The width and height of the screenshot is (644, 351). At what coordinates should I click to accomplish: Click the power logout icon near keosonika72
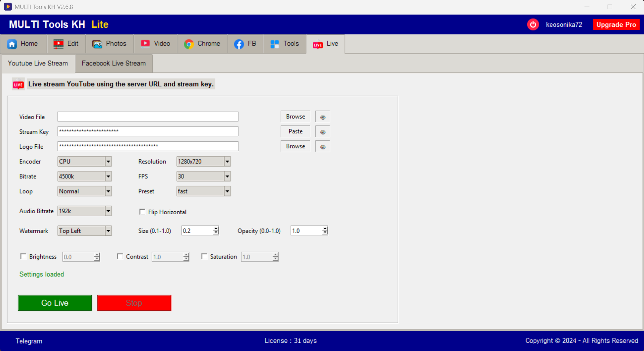[x=533, y=24]
